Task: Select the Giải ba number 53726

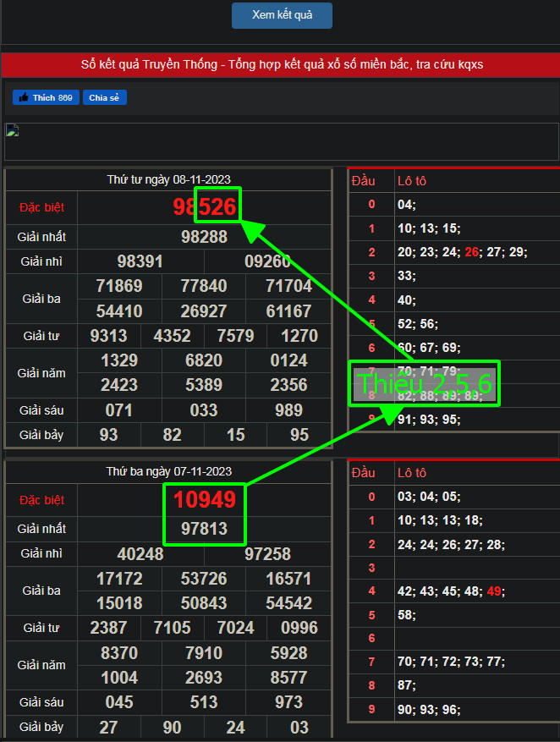Action: [204, 579]
